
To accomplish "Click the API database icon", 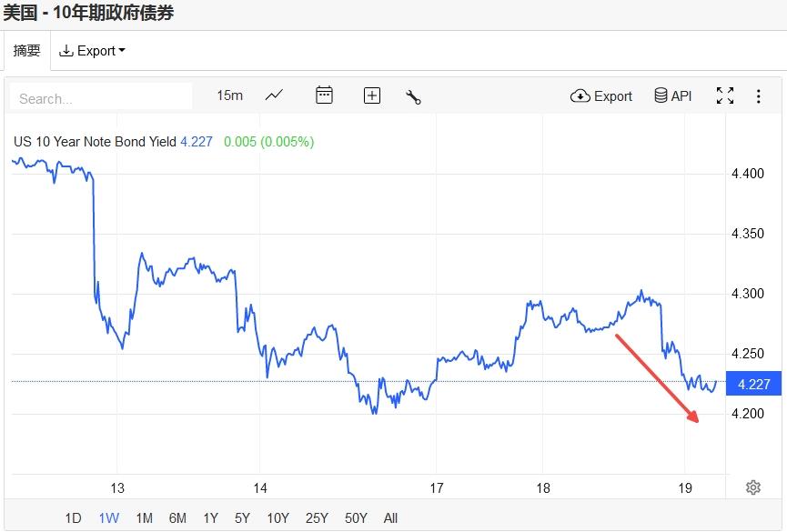I will [x=673, y=95].
